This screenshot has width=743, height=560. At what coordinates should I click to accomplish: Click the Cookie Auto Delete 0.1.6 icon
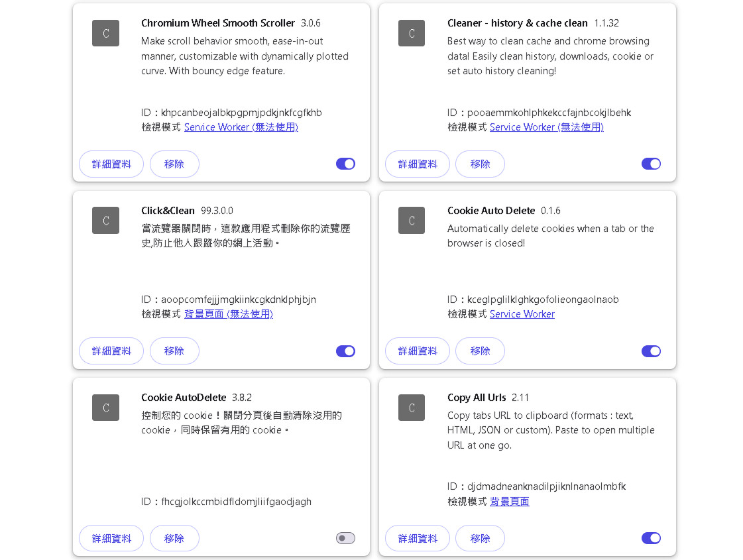(x=411, y=220)
